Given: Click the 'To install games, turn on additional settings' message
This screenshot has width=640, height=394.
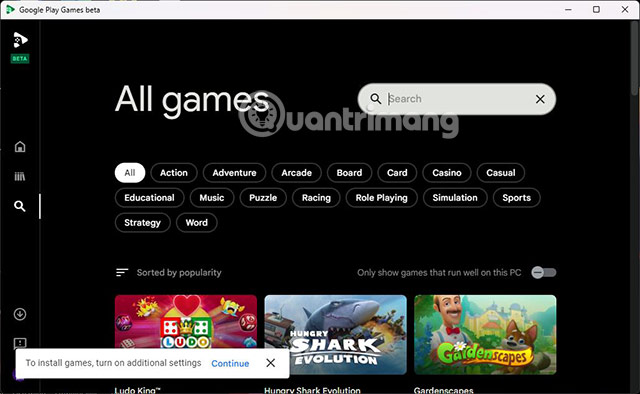Looking at the screenshot, I should pyautogui.click(x=113, y=363).
